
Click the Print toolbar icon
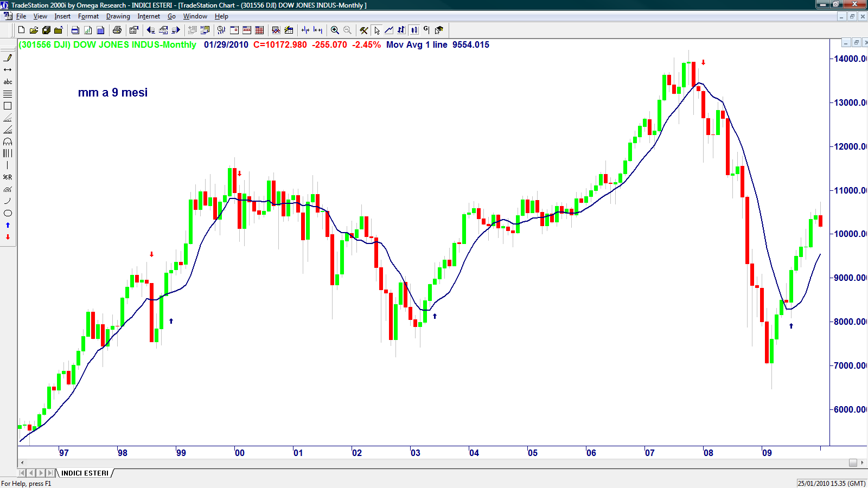117,30
